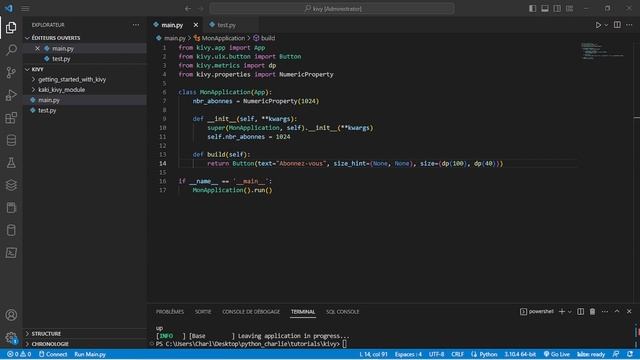Open the CONSOLE DE DÉBOGAGE tab
The image size is (640, 360).
click(251, 311)
